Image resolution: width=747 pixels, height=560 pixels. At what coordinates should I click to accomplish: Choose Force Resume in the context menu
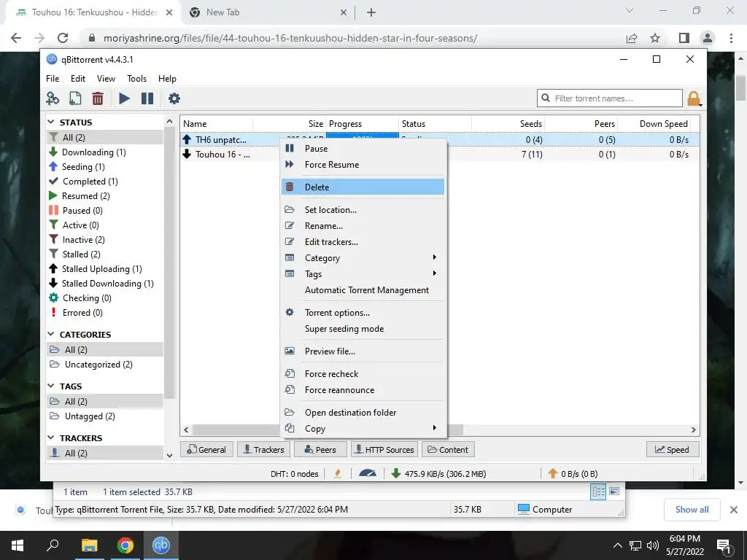(363, 165)
